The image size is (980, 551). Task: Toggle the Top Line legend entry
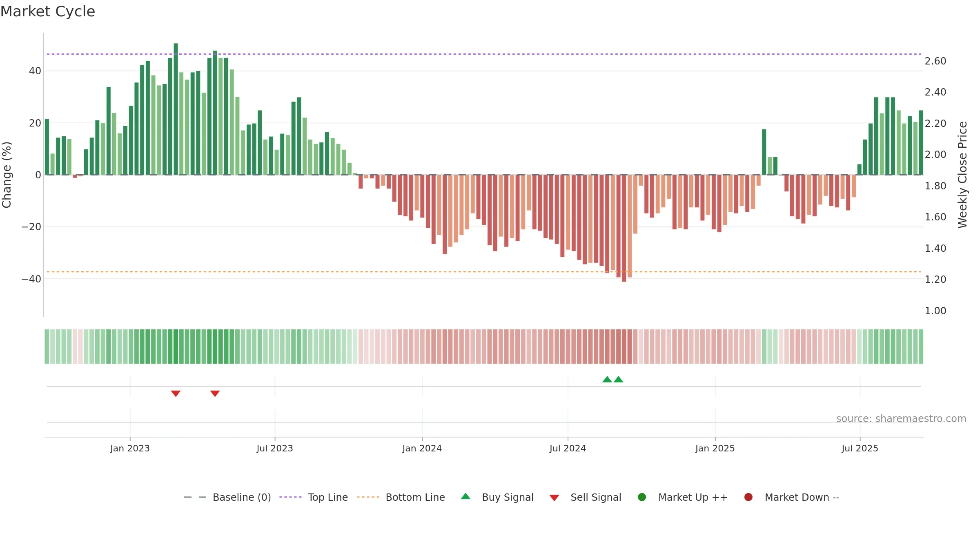[x=314, y=497]
